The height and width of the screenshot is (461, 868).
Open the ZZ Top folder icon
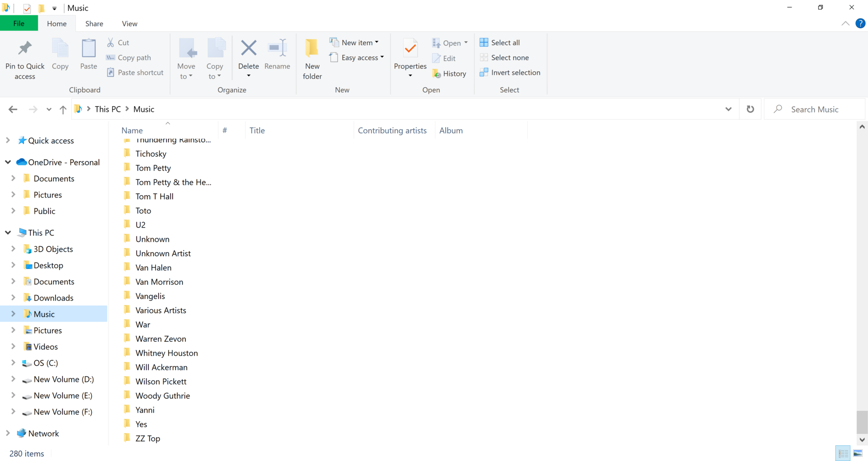[x=127, y=438]
